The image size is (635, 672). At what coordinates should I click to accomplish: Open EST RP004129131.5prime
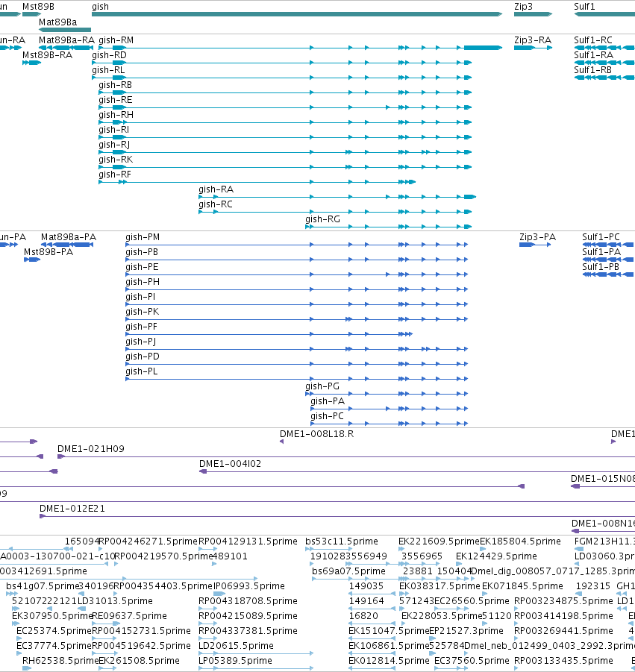pos(208,549)
